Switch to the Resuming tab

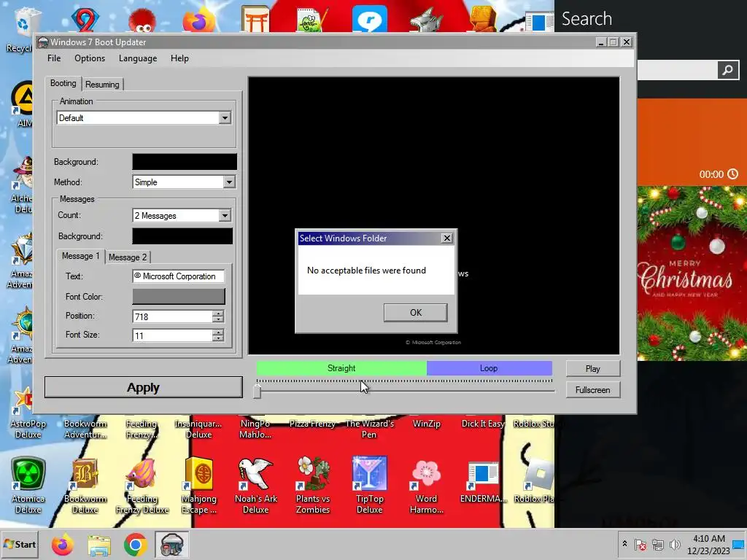[102, 85]
